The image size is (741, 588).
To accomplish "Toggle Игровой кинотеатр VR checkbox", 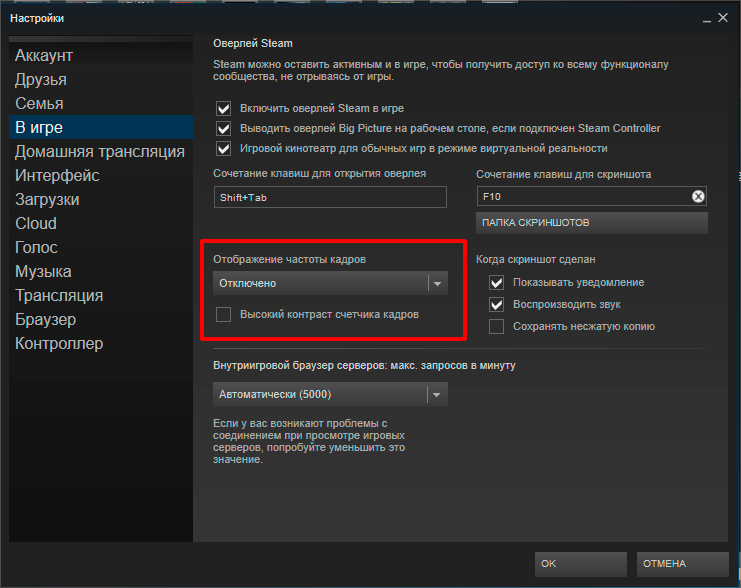I will (224, 148).
